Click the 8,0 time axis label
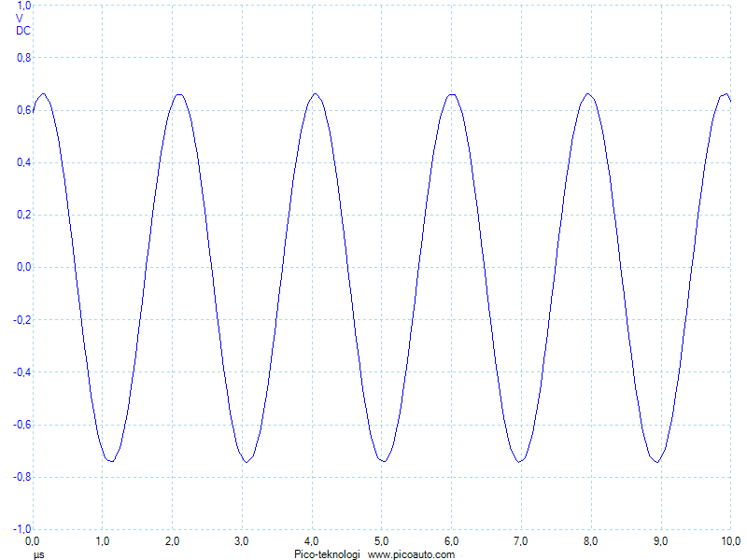The image size is (747, 560). (x=591, y=541)
